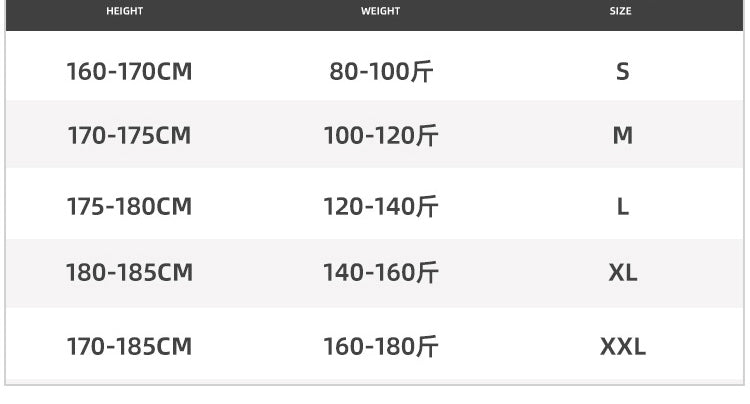Screen dimensions: 750x404
Task: Click the 120-140斤 weight cell
Action: coord(381,207)
